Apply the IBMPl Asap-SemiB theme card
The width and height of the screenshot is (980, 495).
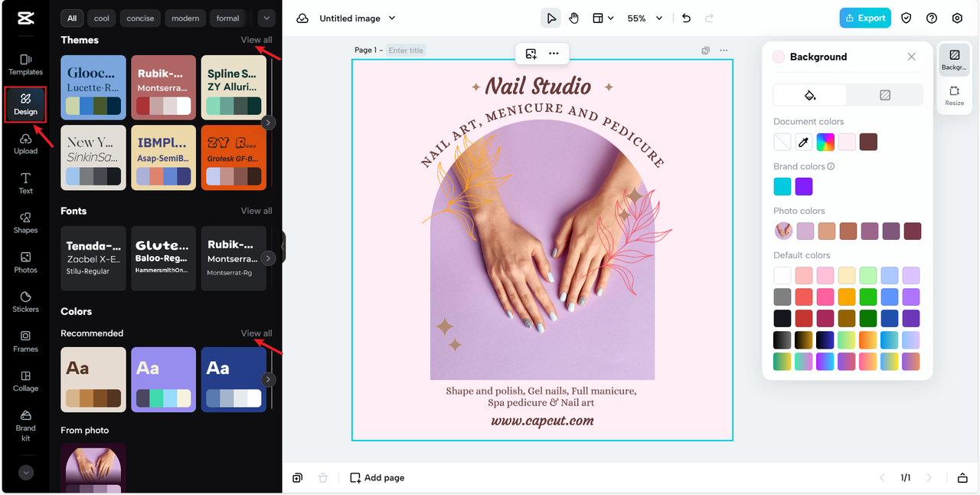164,158
